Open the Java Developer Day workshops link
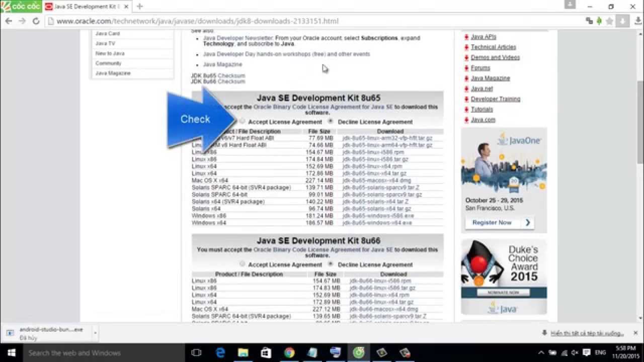Viewport: 644px width, 362px height. (286, 54)
